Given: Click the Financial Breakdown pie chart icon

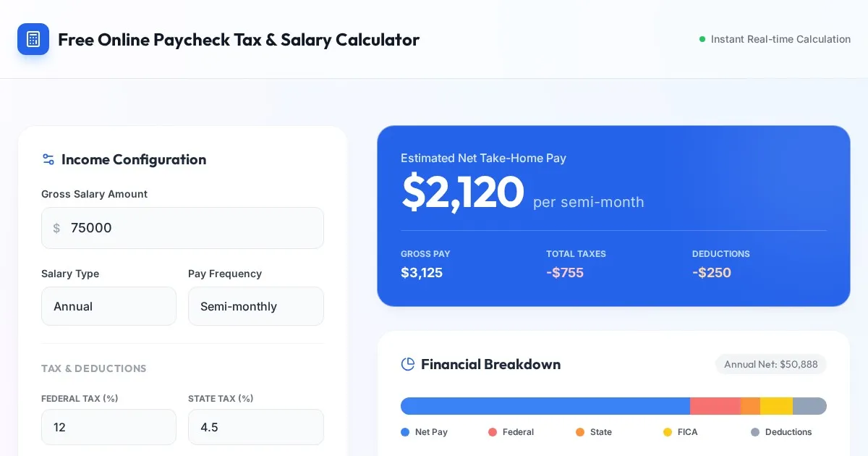Looking at the screenshot, I should point(408,364).
